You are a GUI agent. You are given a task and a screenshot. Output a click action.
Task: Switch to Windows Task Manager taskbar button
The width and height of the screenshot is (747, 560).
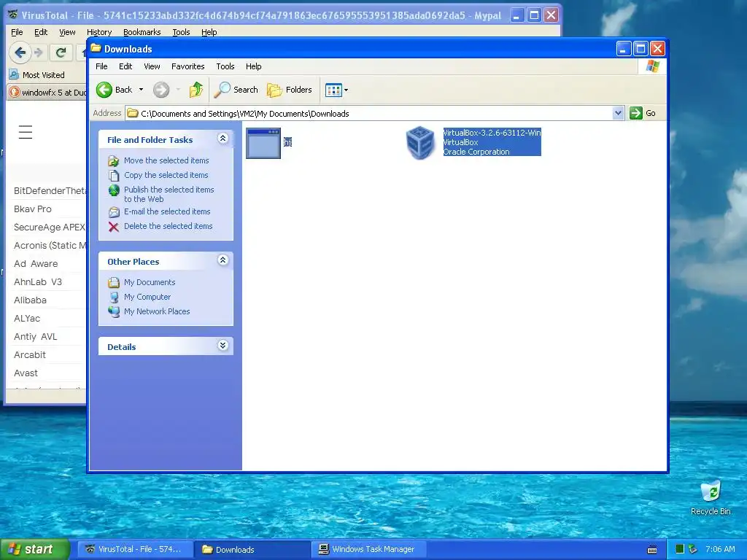tap(368, 550)
